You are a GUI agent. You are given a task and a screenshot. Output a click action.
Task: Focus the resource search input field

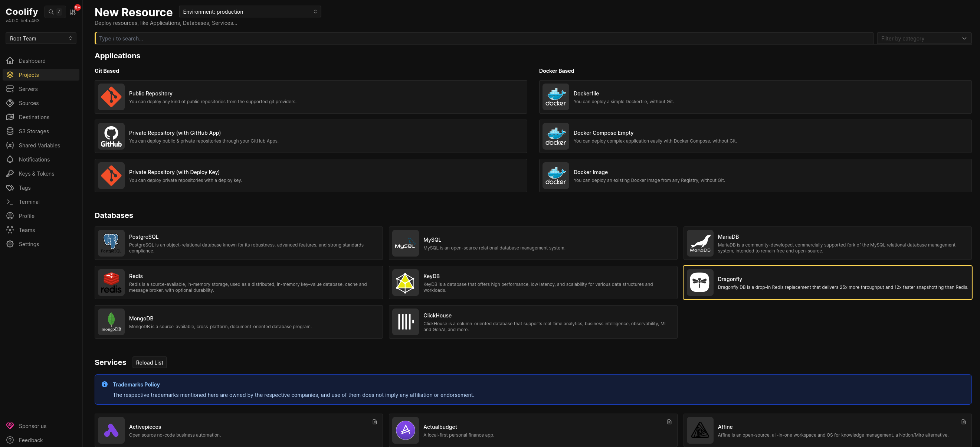tap(483, 39)
